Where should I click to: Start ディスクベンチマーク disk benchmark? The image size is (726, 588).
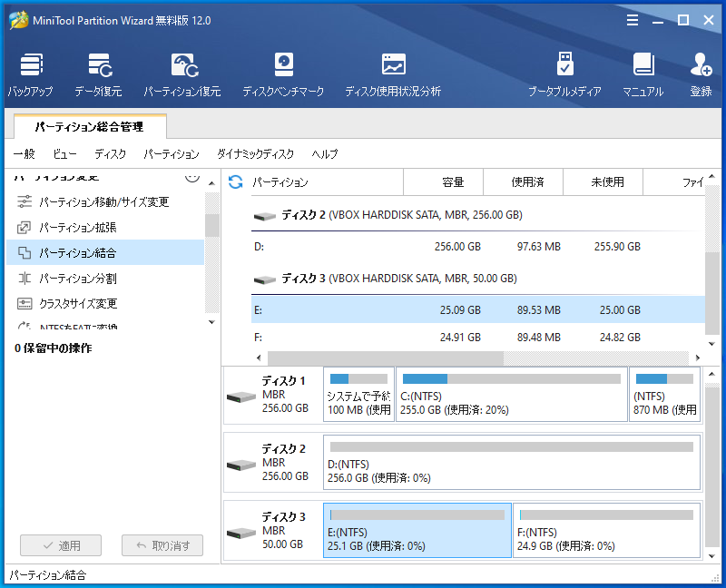283,74
